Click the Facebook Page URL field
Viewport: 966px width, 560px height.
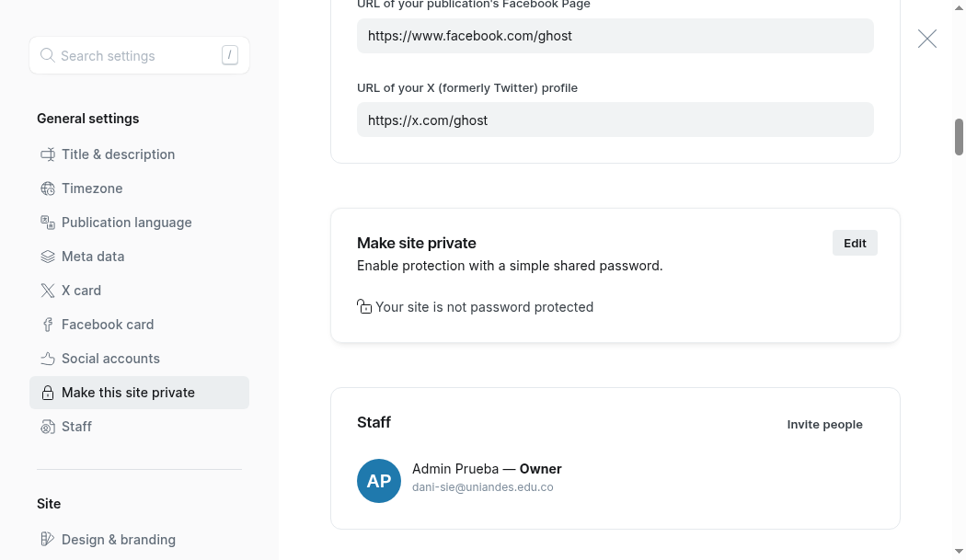pyautogui.click(x=615, y=36)
